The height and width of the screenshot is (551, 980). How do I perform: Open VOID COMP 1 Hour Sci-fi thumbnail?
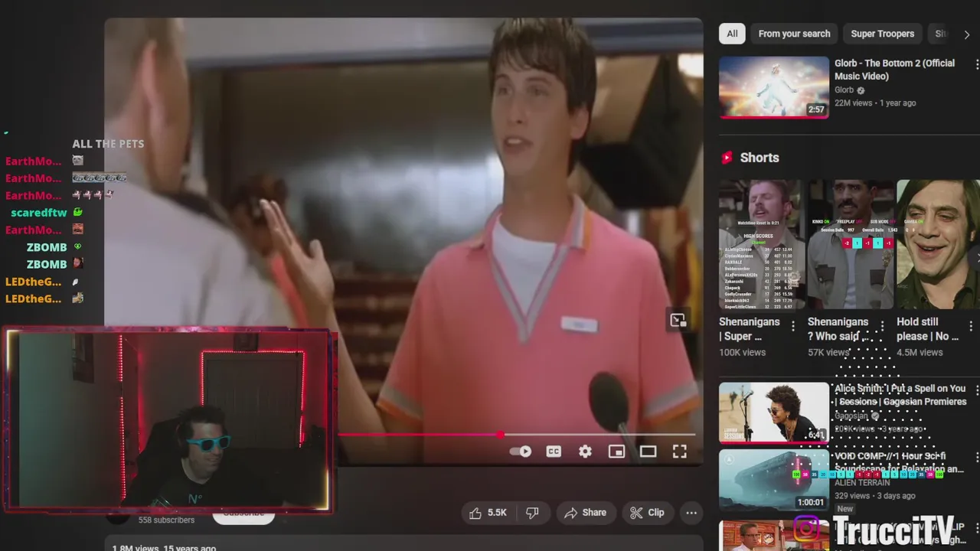[774, 480]
